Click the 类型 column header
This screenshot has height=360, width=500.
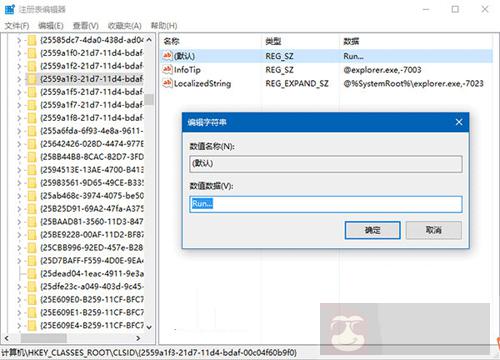coord(273,41)
